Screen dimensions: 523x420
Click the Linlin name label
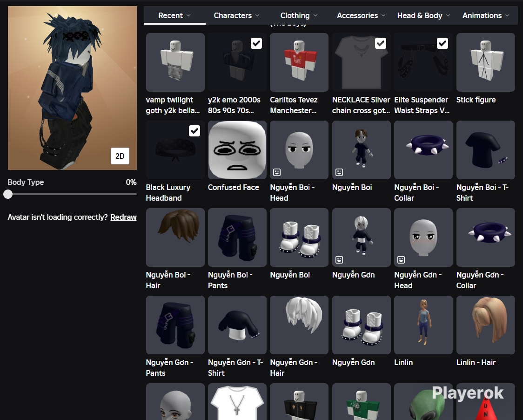pyautogui.click(x=403, y=363)
